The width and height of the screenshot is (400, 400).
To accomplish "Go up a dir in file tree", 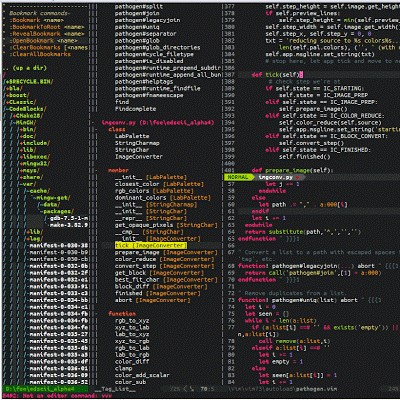I will pos(25,68).
